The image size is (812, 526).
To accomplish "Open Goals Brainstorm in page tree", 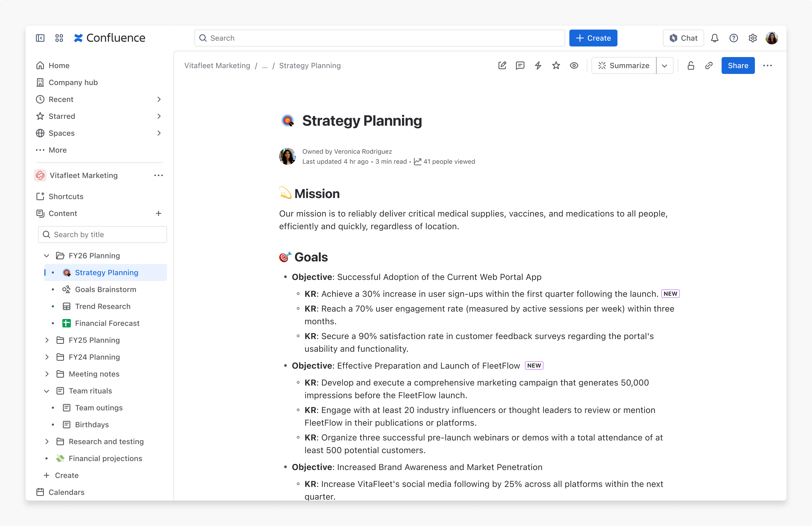I will (x=105, y=289).
